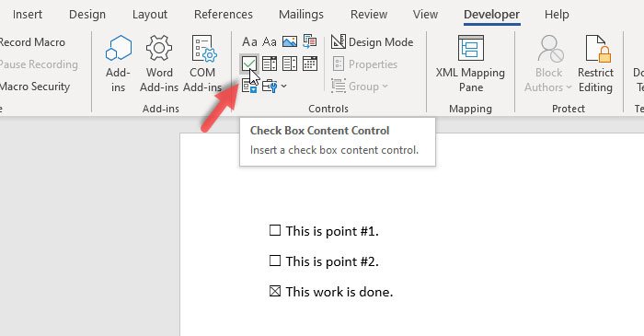Open Restrict Editing pane

[x=595, y=64]
